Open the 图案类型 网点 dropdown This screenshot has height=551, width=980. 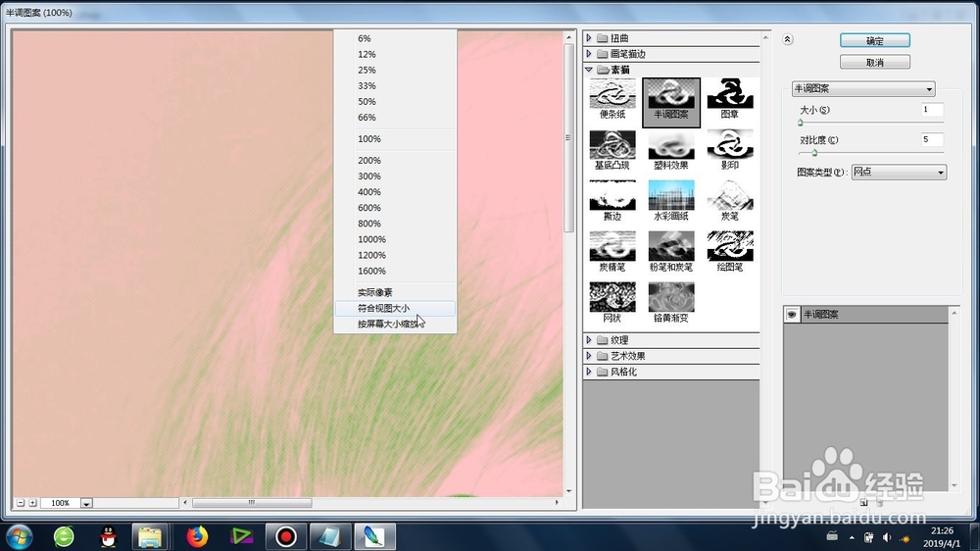pyautogui.click(x=899, y=172)
